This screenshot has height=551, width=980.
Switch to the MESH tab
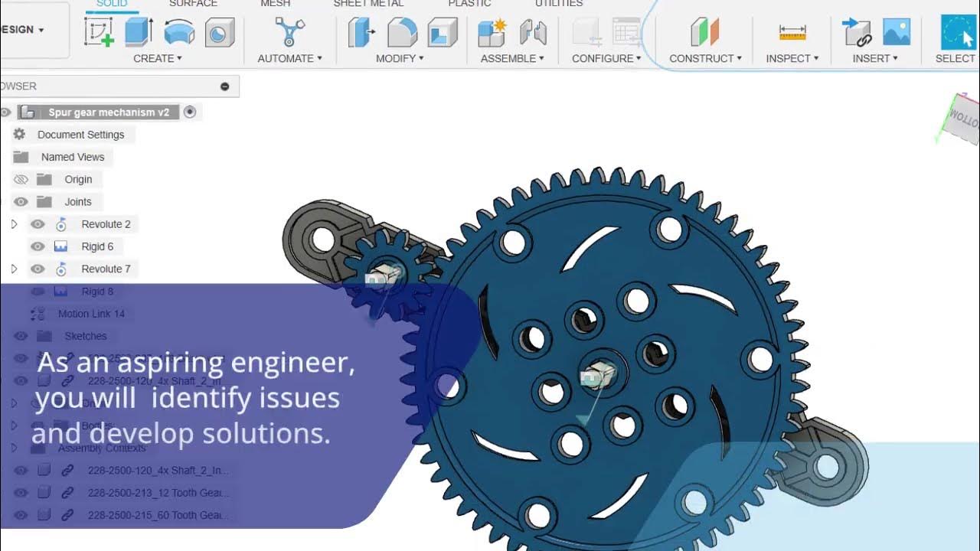275,4
